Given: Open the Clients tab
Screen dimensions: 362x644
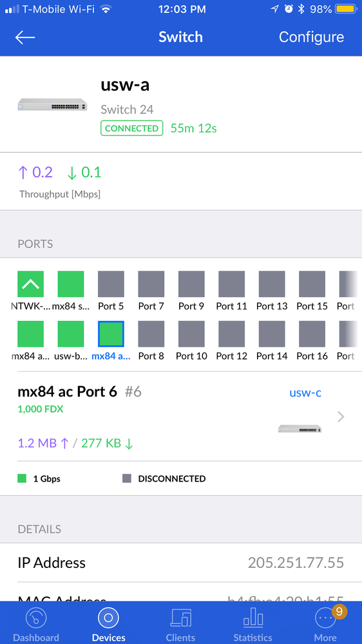Looking at the screenshot, I should coord(180,624).
